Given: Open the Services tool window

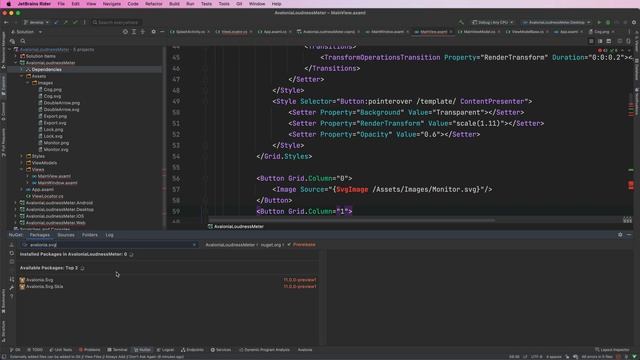Looking at the screenshot, I should point(221,350).
